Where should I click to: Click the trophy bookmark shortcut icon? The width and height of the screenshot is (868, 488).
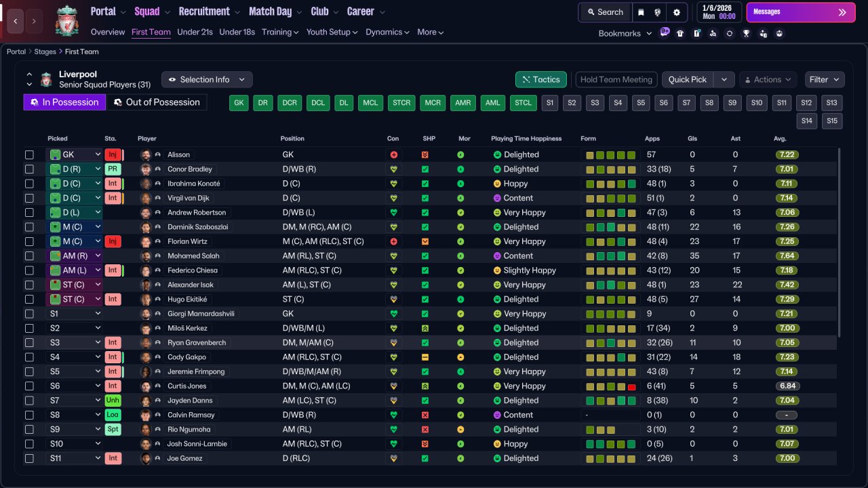[746, 33]
